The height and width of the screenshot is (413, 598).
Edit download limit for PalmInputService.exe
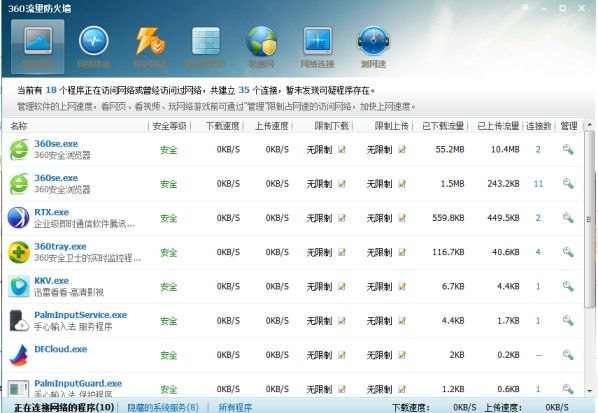[x=342, y=321]
